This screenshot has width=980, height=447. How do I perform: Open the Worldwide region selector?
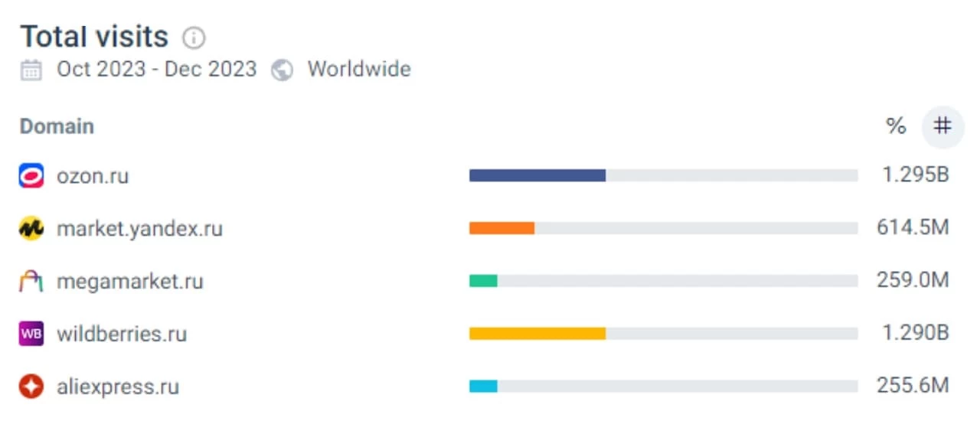pos(358,70)
